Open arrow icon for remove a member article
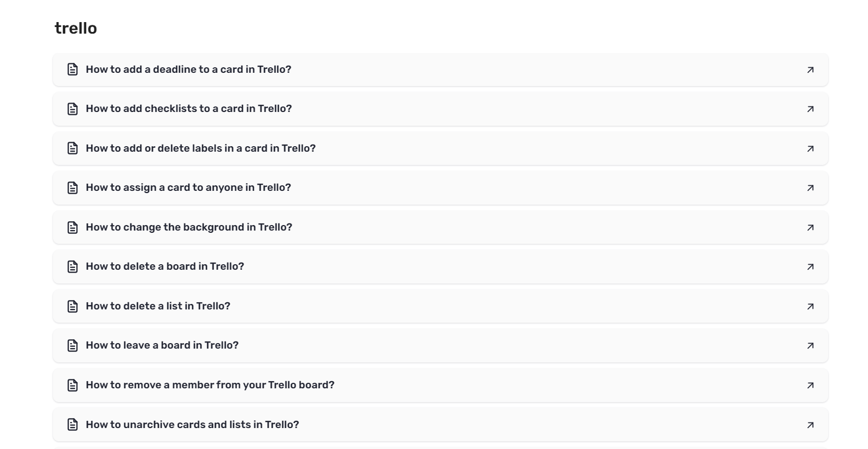Image resolution: width=868 pixels, height=449 pixels. point(810,385)
